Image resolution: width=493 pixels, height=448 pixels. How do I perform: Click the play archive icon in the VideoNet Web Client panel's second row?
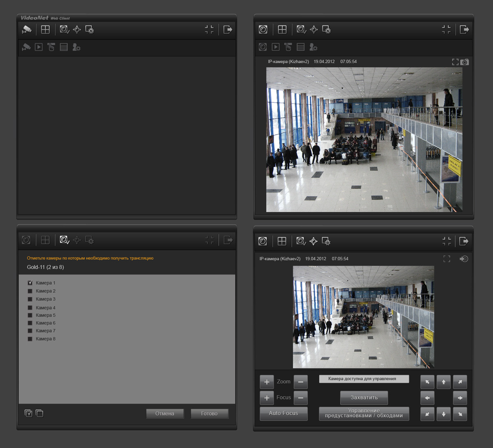(39, 47)
